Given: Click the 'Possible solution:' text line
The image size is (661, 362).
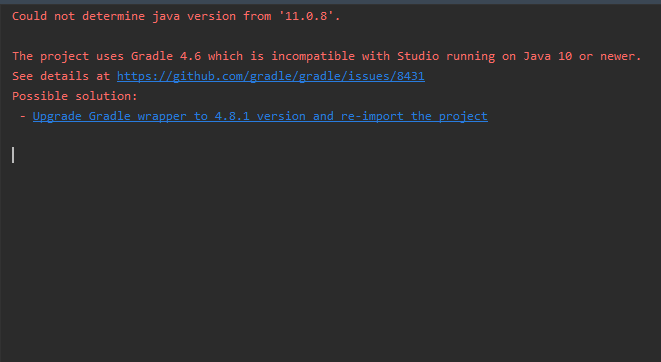Looking at the screenshot, I should (75, 96).
